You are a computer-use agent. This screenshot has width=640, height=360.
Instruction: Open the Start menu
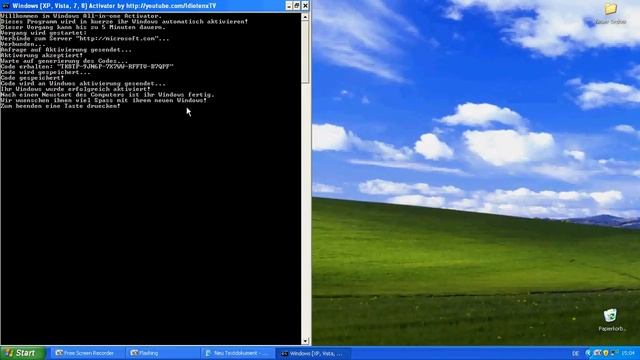tap(22, 353)
